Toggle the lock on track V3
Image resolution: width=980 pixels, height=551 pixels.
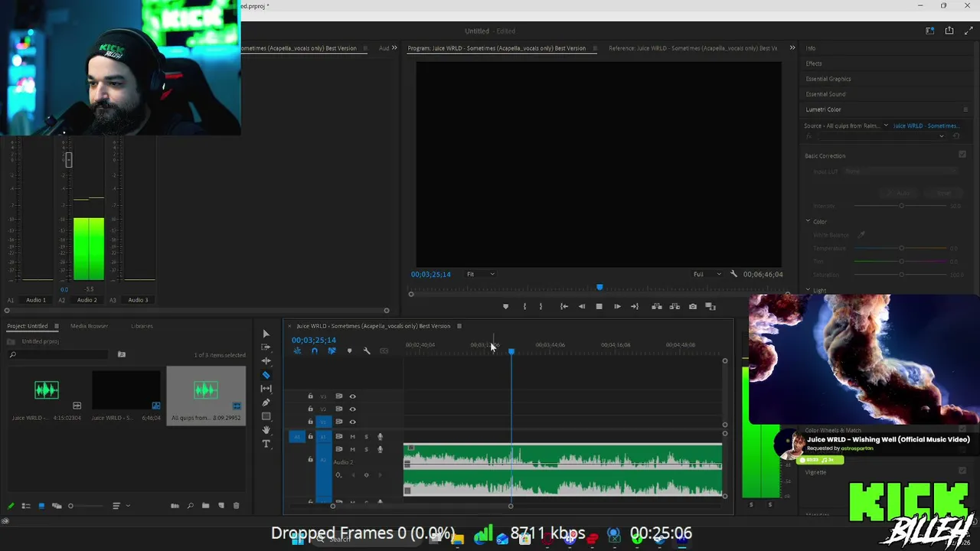point(310,396)
